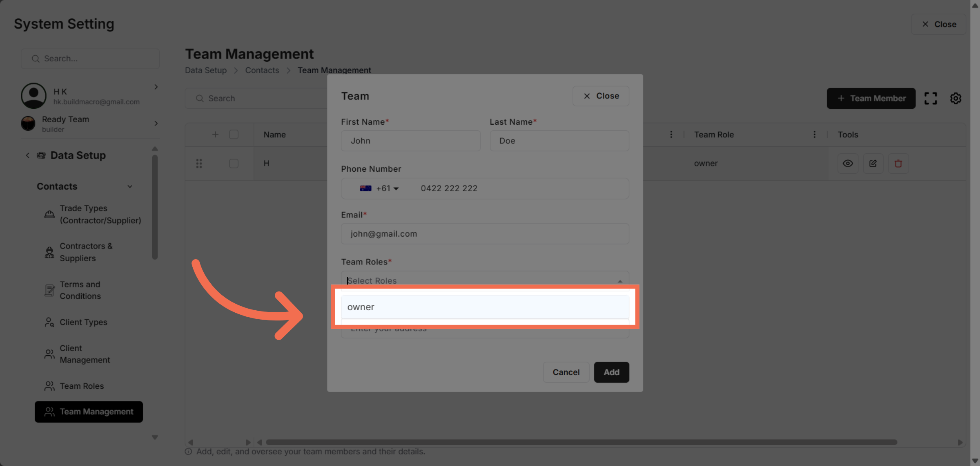The height and width of the screenshot is (466, 980).
Task: Open the Team Role column options menu
Action: [815, 134]
